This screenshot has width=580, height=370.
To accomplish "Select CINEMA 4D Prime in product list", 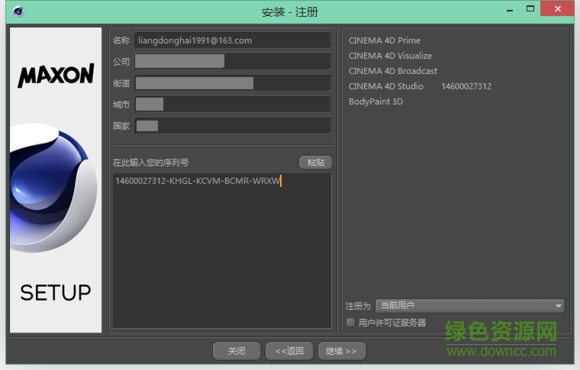I will click(384, 40).
